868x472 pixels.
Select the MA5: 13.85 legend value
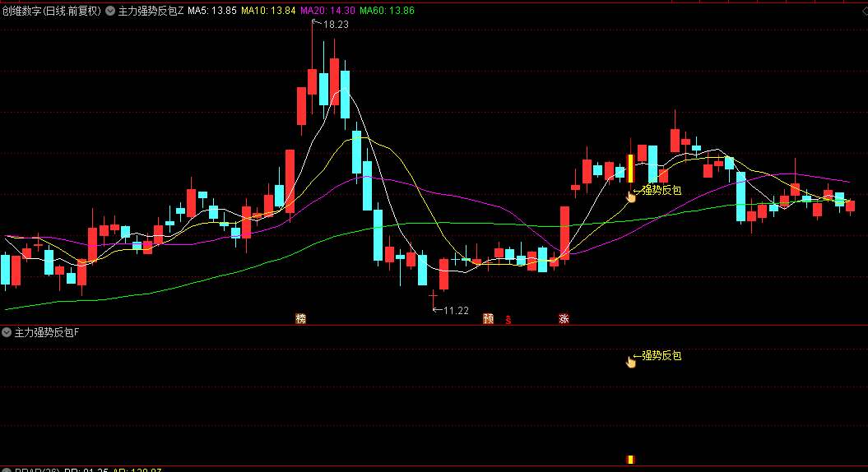point(212,11)
